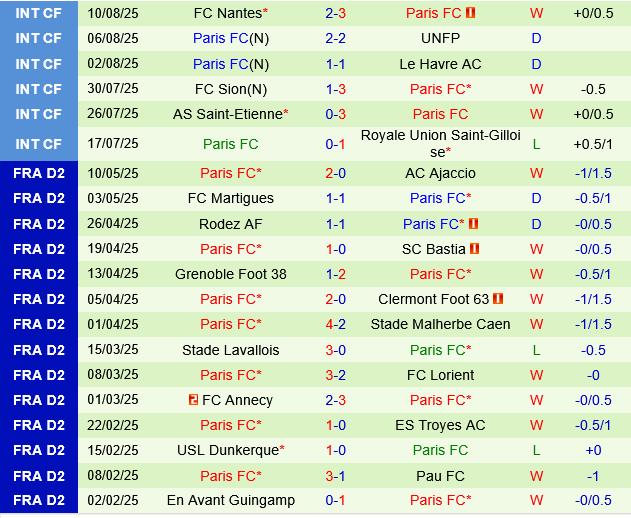Click the 0-3 score for AS Saint-Etienne
Screen dimensions: 631x518
tap(335, 114)
